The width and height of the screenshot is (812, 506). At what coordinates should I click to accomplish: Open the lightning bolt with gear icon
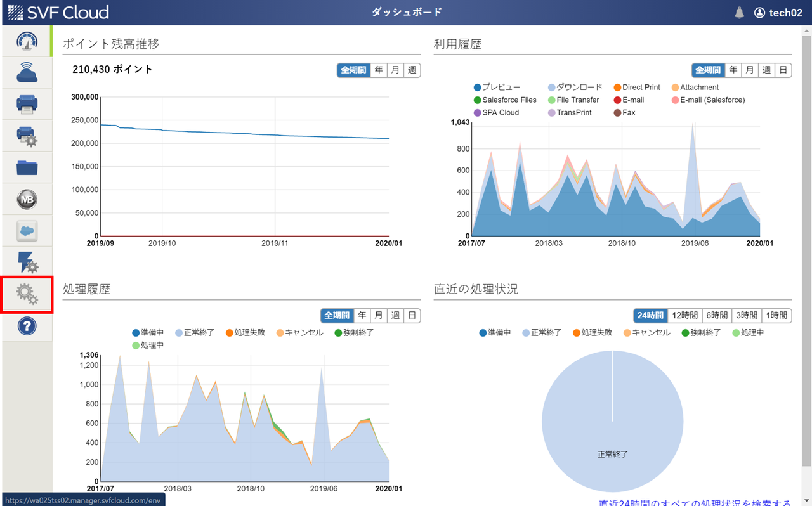26,263
